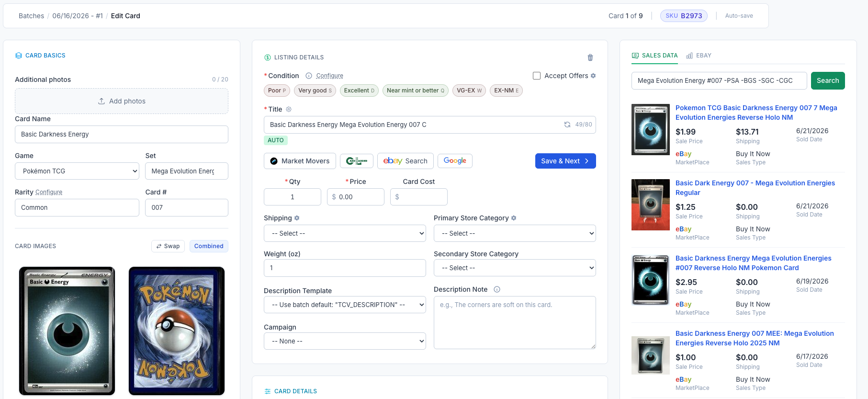The image size is (868, 399).
Task: Open batch 06/16/2026 - #1 breadcrumb
Action: 78,16
